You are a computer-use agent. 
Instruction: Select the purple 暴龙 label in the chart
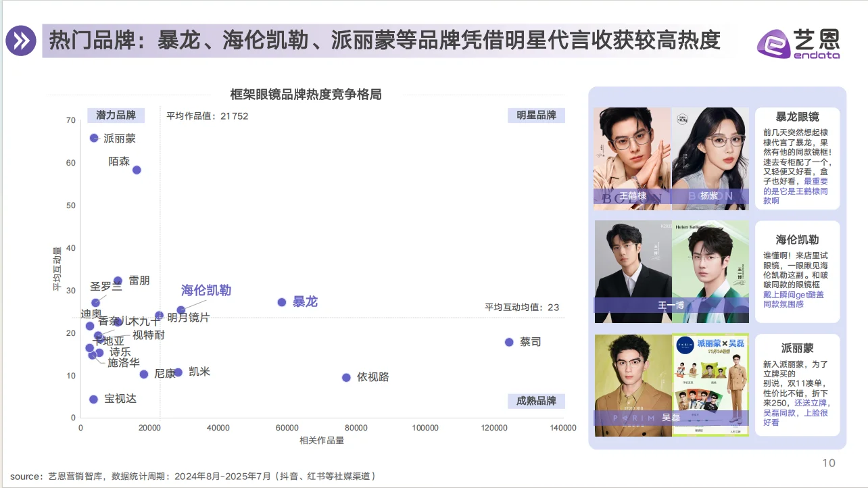[305, 302]
